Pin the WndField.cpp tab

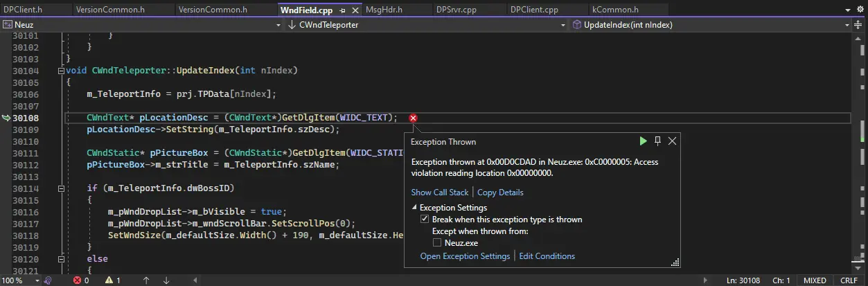click(343, 10)
